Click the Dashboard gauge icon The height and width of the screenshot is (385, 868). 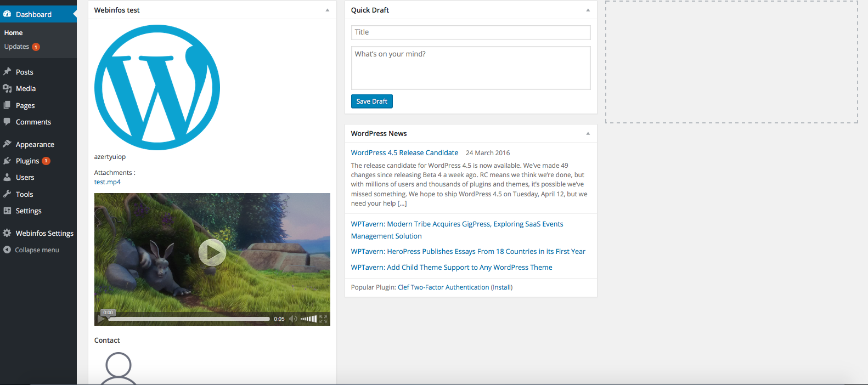click(7, 14)
